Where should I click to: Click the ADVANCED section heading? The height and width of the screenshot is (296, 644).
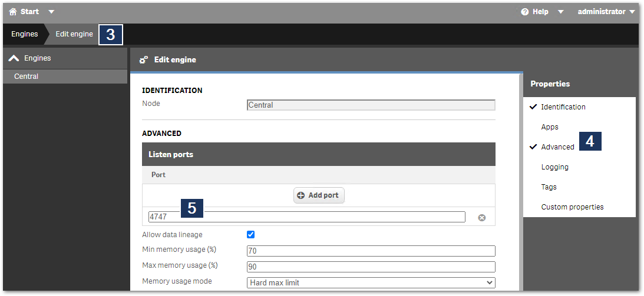[162, 134]
